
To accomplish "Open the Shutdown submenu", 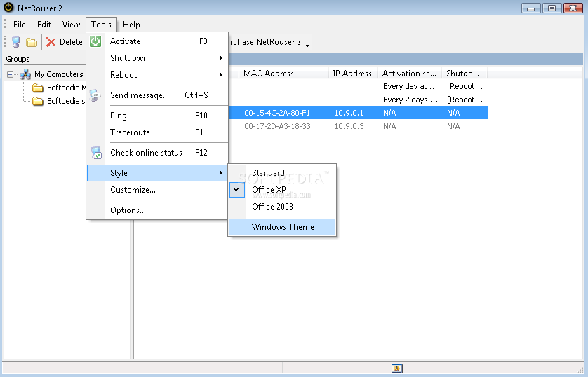I will coord(157,58).
